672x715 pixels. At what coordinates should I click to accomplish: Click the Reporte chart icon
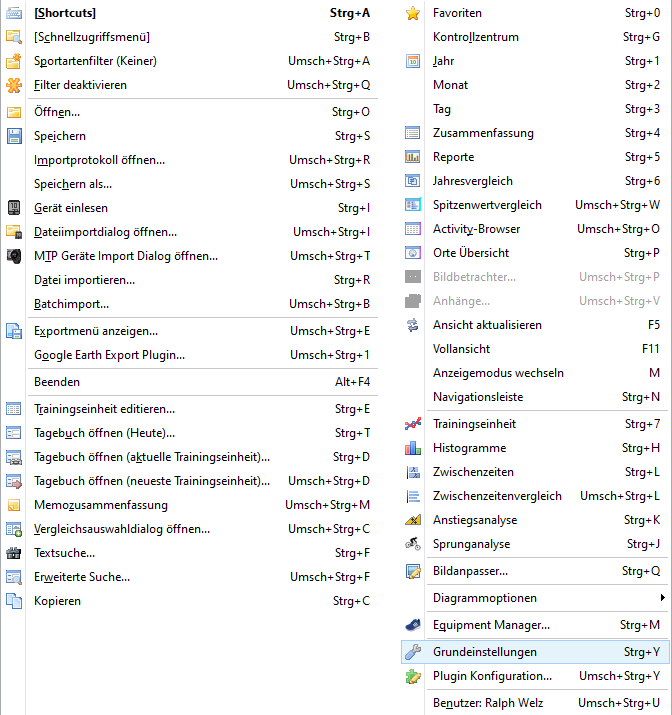coord(413,157)
